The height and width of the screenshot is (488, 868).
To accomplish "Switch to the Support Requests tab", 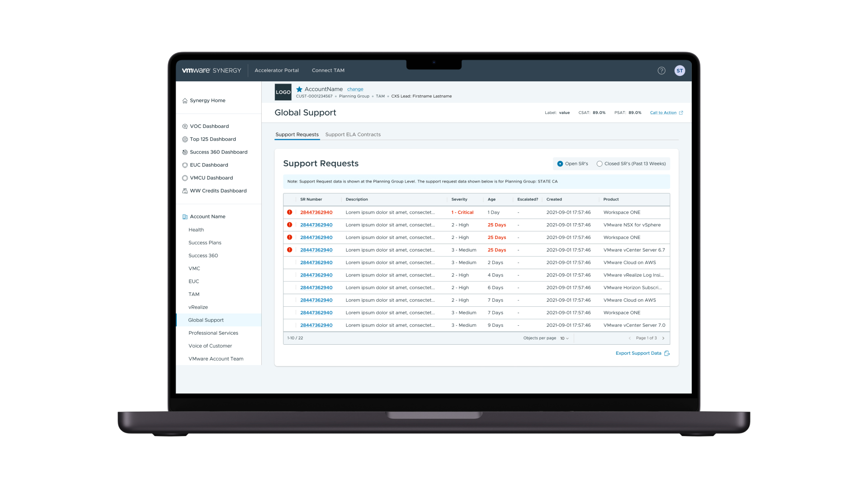I will 297,135.
